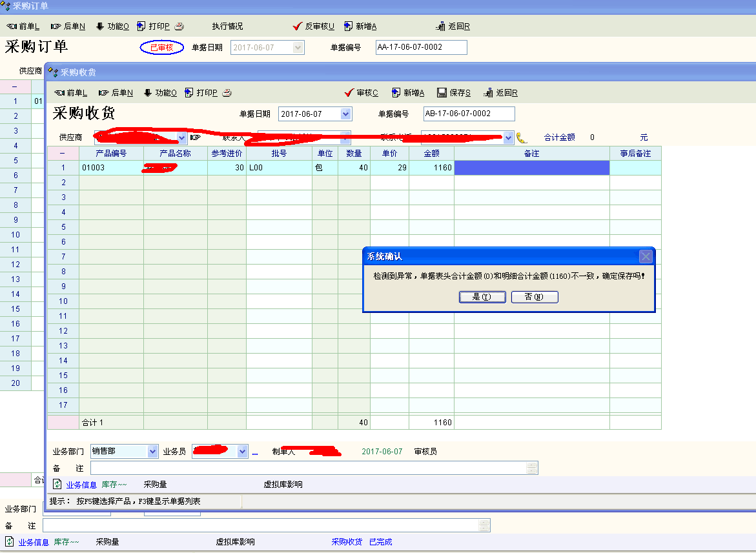Click the refresh icon beside 业务信息 in 采购收货
Screen dimensions: 756x553
[x=57, y=484]
